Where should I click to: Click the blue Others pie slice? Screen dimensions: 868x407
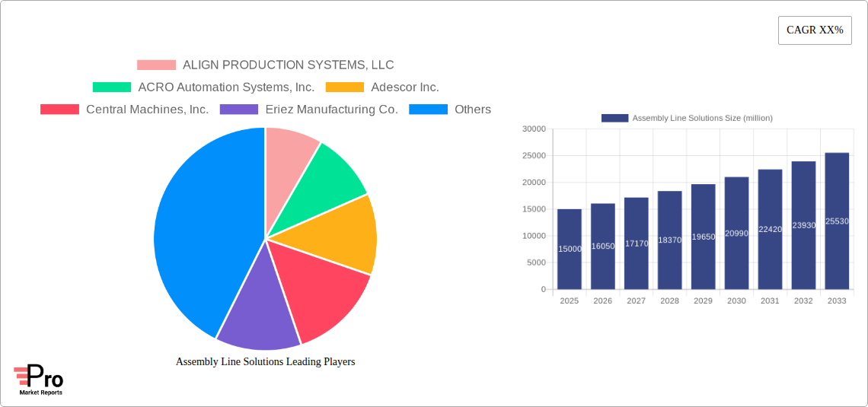coord(198,228)
